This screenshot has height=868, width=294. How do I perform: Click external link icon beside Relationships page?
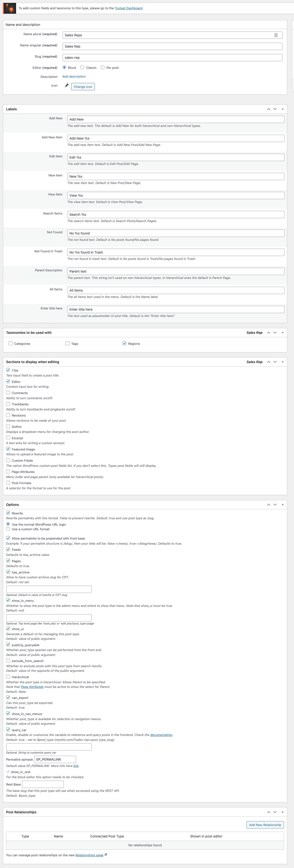click(x=106, y=855)
